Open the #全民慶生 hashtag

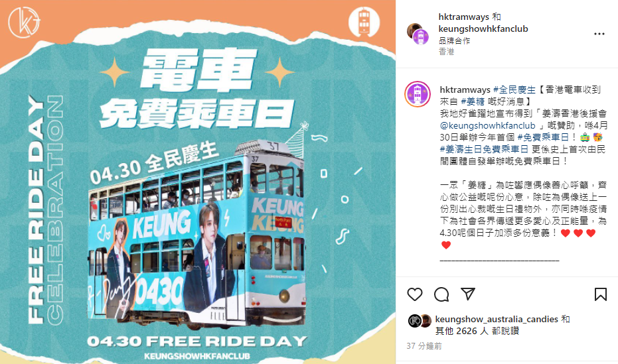[x=514, y=90]
